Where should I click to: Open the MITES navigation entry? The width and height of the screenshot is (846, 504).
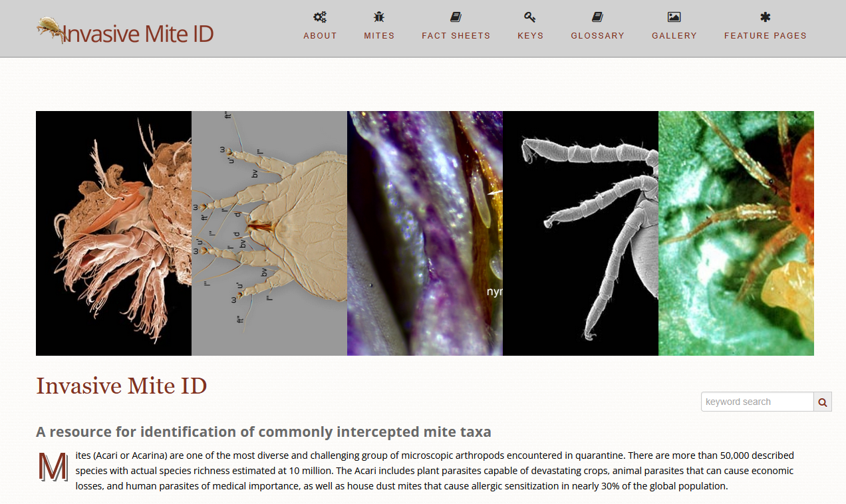pos(379,36)
